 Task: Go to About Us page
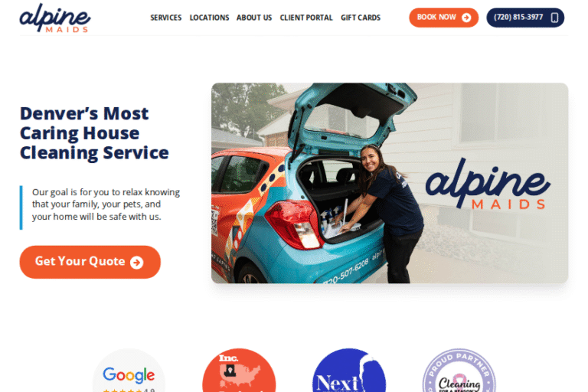(254, 18)
